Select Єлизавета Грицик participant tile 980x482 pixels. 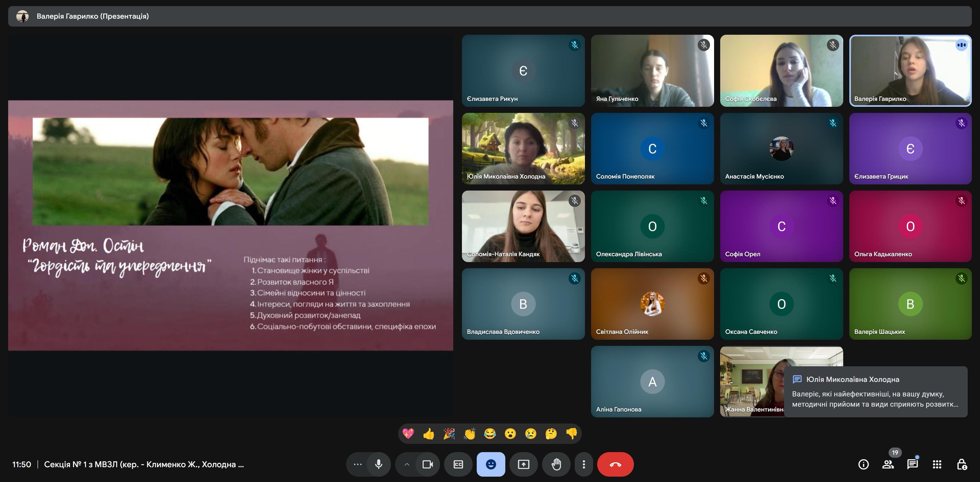pos(910,148)
